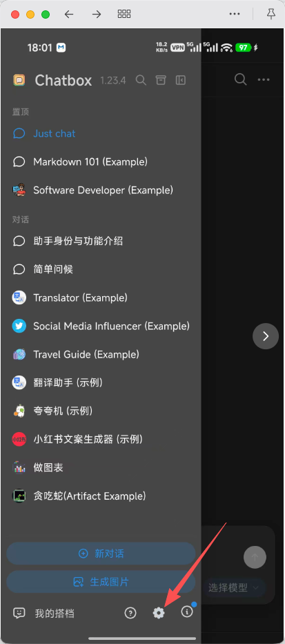This screenshot has width=285, height=644.
Task: Start a 新对话 new chat
Action: point(101,553)
